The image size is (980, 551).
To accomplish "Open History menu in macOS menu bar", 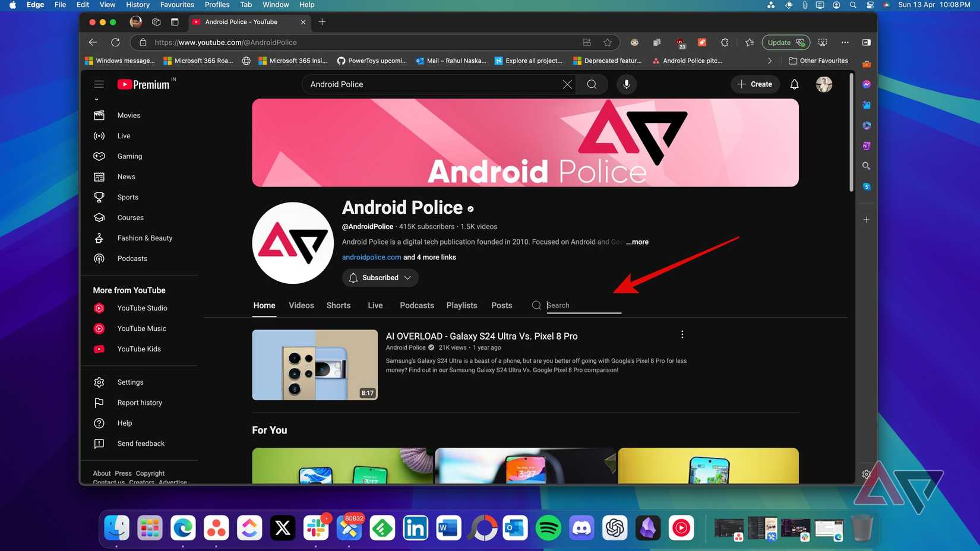I will tap(138, 5).
